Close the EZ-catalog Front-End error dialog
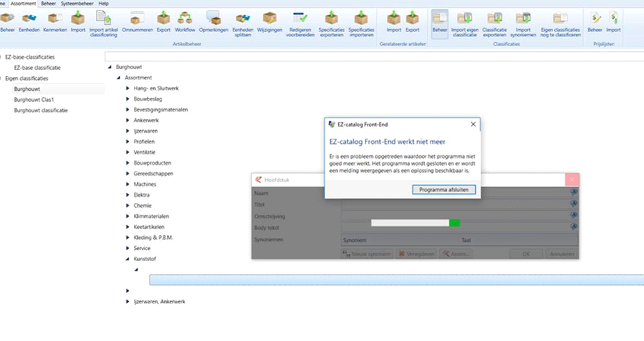Viewport: 644px width, 341px height. click(x=473, y=124)
